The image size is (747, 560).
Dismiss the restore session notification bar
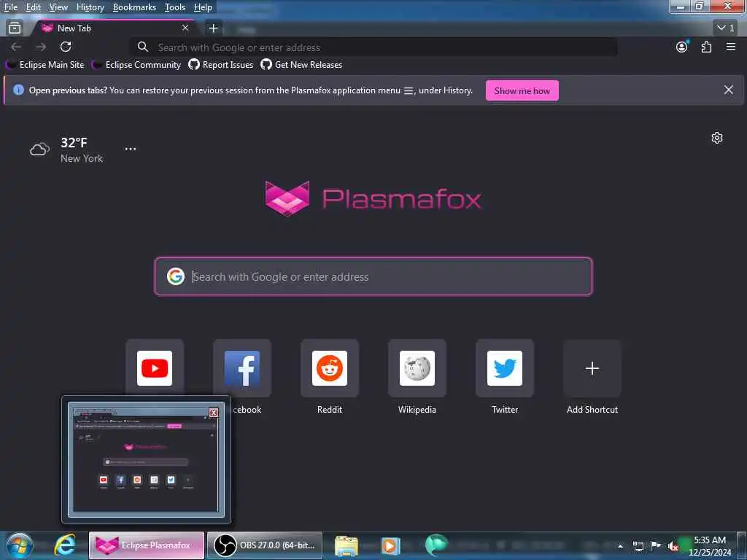click(x=729, y=90)
